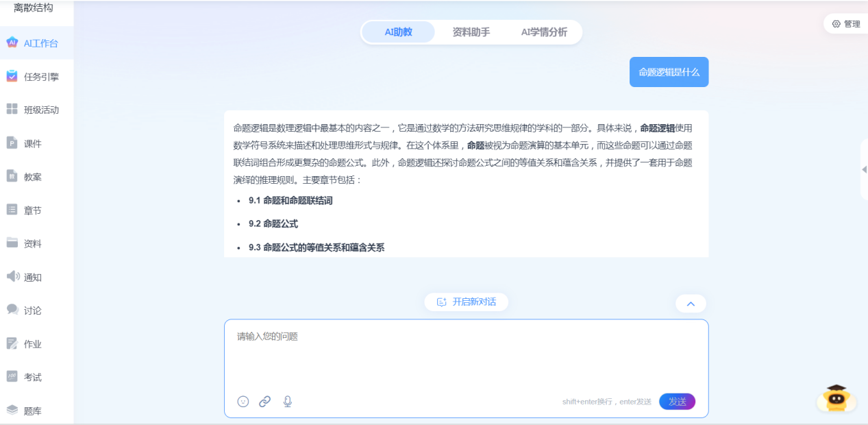Expand the right side panel arrow
The image size is (868, 425).
[863, 169]
